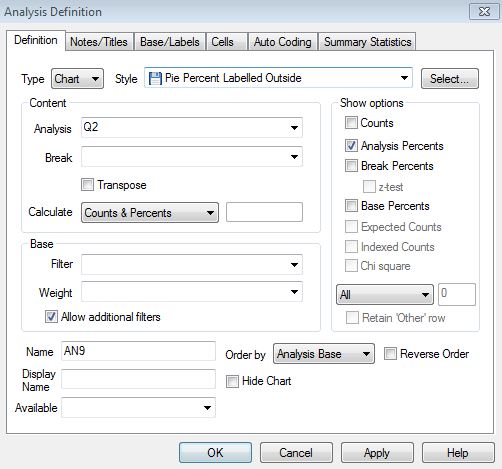Go to the Auto Coding tab

pyautogui.click(x=283, y=42)
